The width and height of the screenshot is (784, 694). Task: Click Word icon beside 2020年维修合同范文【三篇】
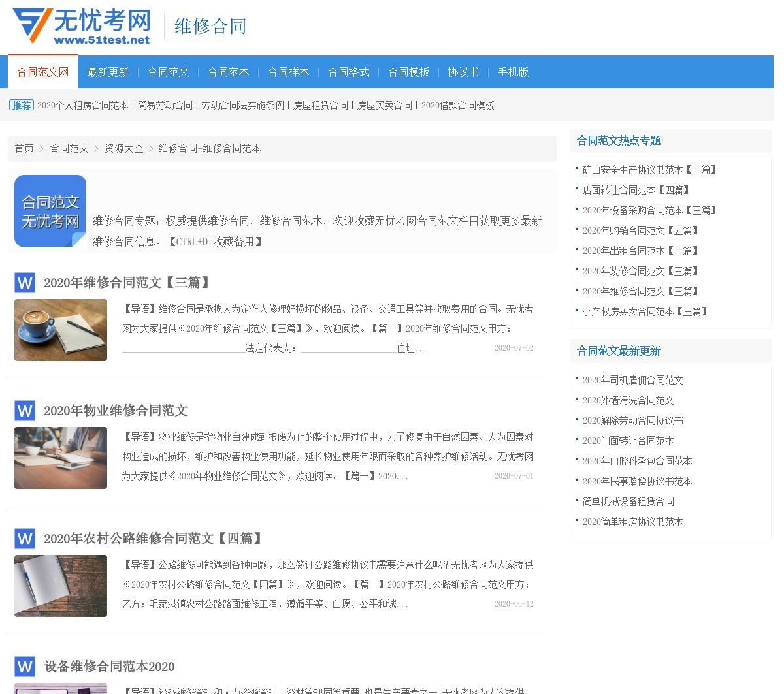[25, 283]
